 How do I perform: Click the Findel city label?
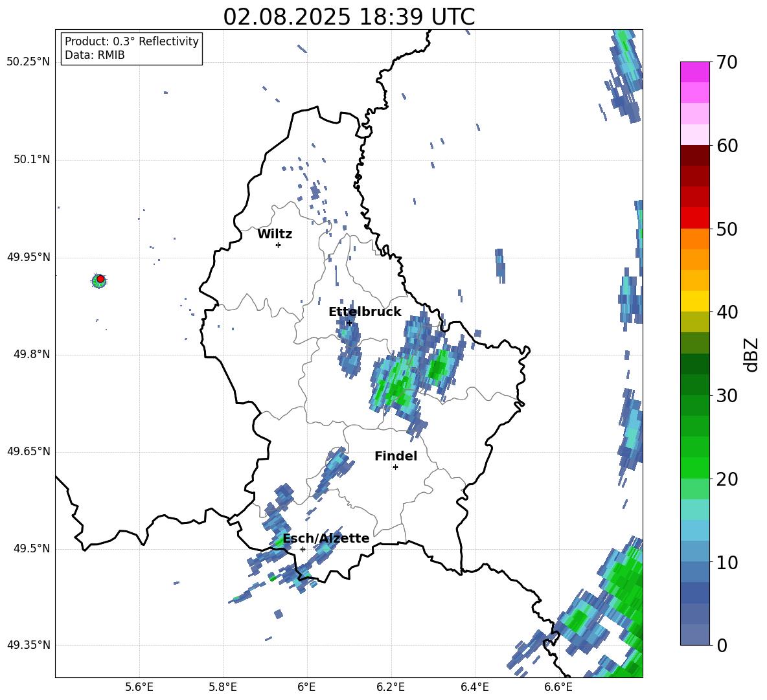coord(396,456)
